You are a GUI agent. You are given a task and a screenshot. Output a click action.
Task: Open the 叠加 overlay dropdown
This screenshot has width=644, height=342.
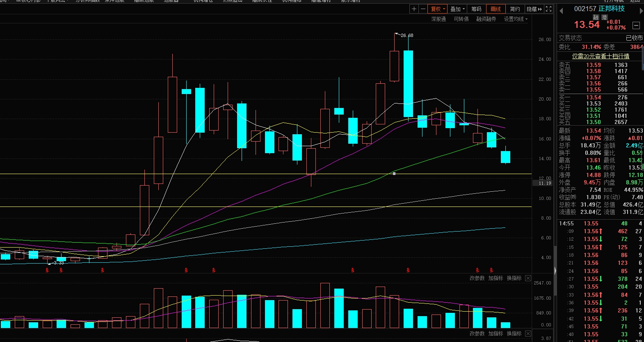457,9
